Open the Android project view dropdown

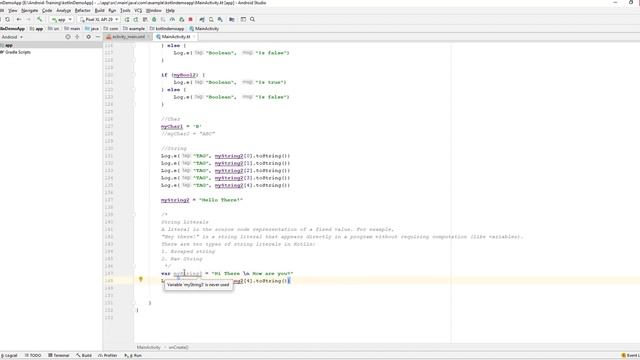(x=12, y=37)
